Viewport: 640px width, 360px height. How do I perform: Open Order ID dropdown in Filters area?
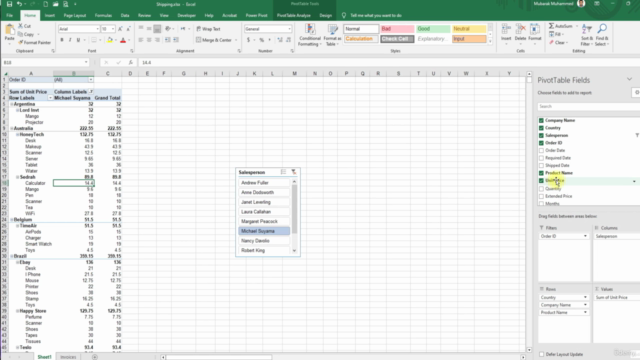(585, 236)
